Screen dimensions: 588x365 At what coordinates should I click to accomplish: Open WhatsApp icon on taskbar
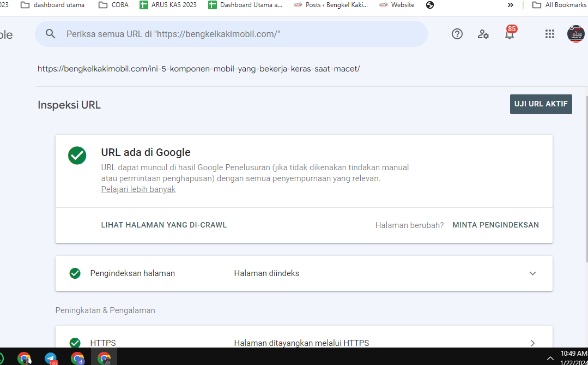click(1, 358)
